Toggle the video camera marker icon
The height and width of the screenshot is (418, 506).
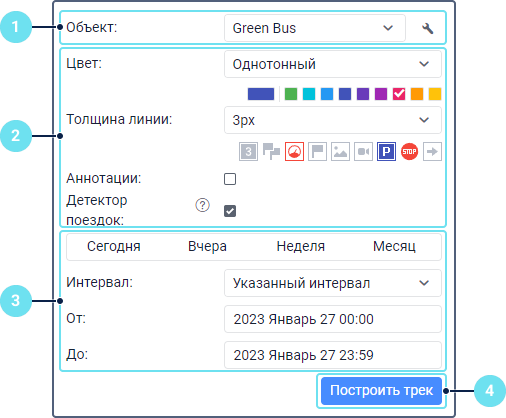363,152
